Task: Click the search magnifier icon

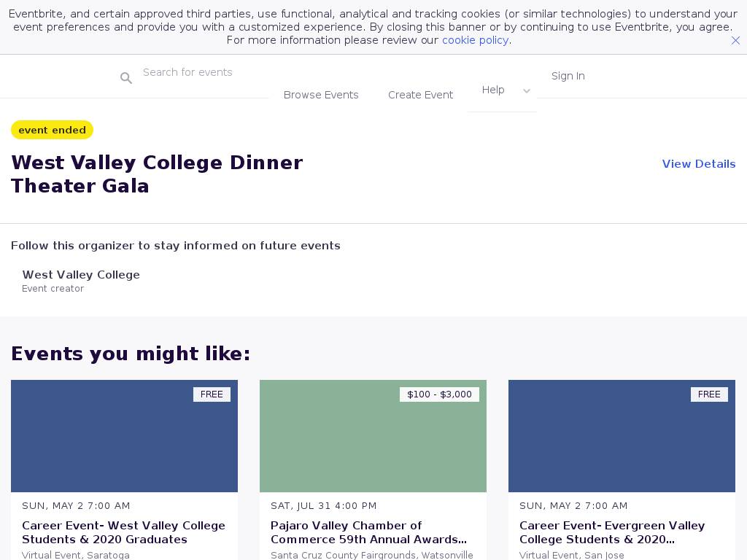Action: [x=126, y=78]
